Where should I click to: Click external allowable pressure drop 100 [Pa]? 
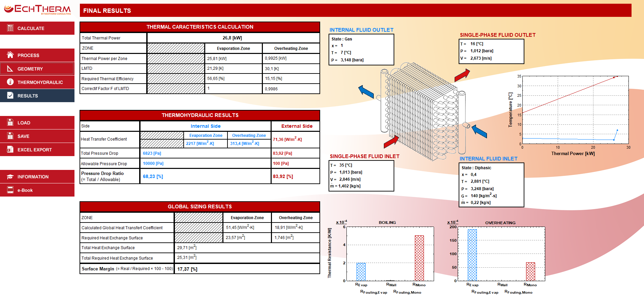tap(281, 164)
